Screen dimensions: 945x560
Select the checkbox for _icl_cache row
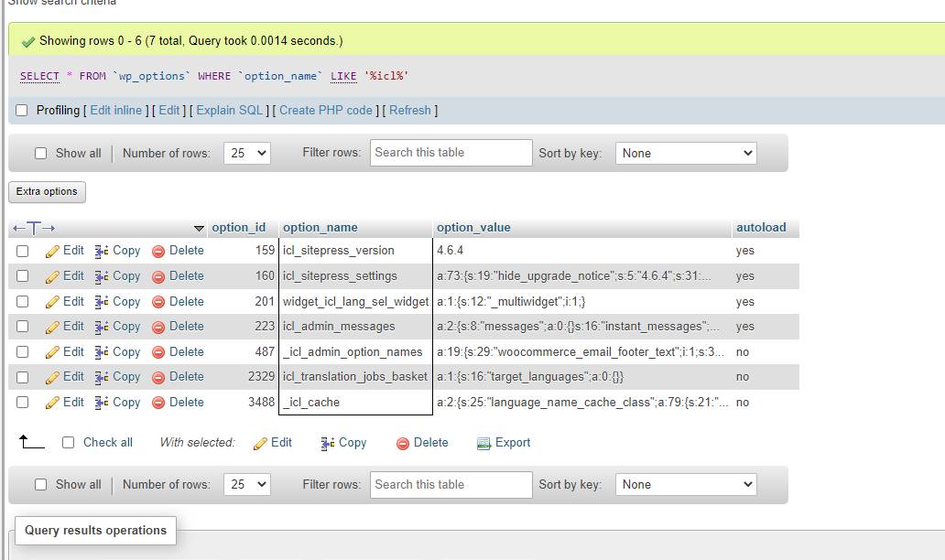click(x=22, y=403)
